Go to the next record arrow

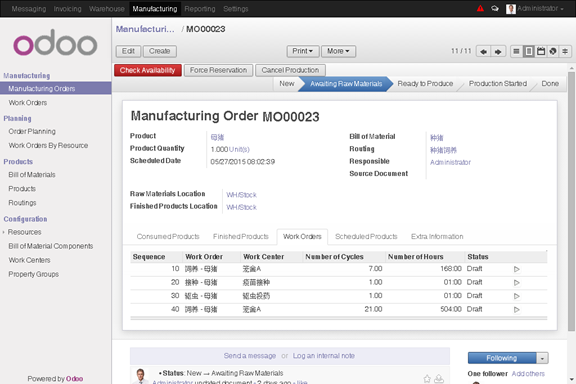(x=498, y=51)
